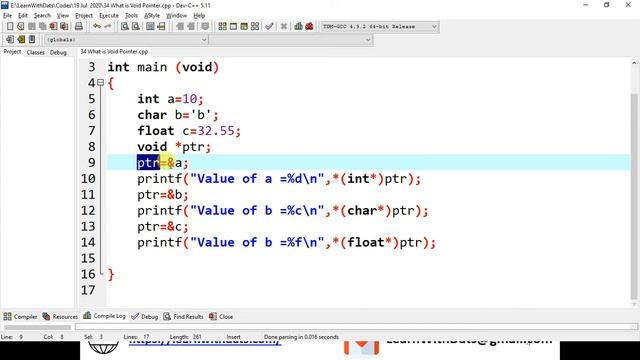Screen dimensions: 640x360
Task: Click the Undo arrow icon
Action: point(97,27)
